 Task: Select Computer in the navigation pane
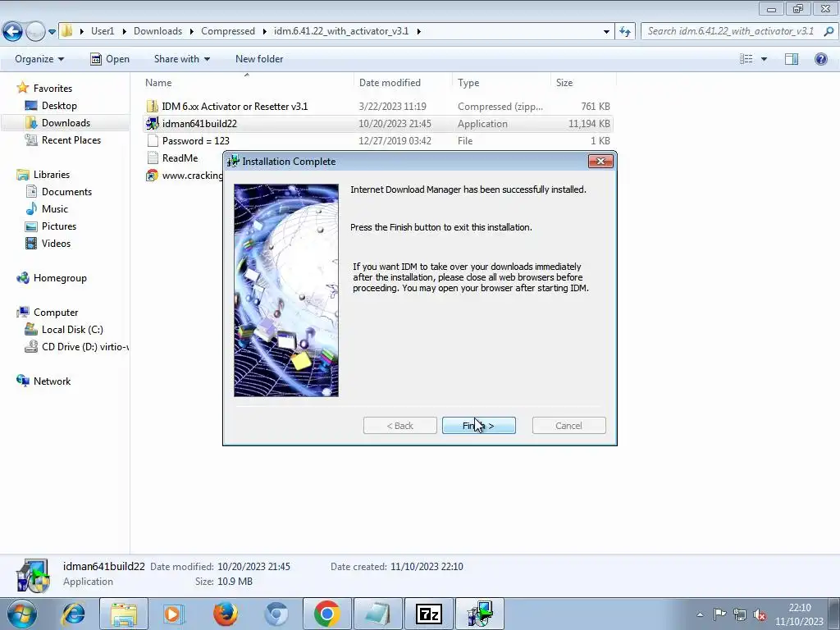coord(56,313)
